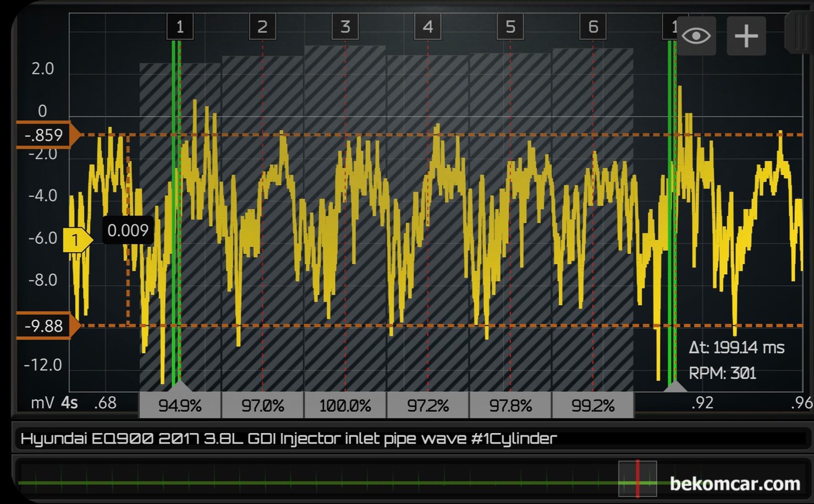Select the 100.0% segment label
The image size is (814, 504).
tap(346, 406)
